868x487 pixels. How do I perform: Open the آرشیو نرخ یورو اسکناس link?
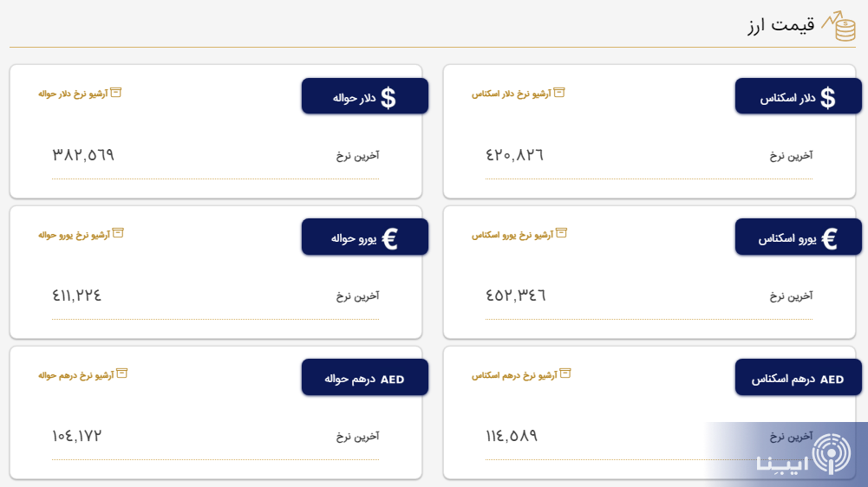[x=511, y=234]
